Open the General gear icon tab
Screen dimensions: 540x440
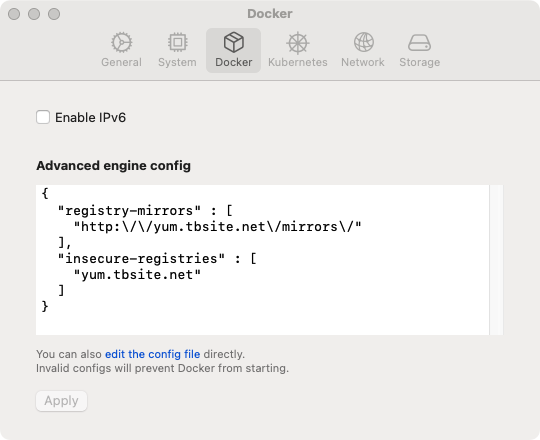coord(121,42)
